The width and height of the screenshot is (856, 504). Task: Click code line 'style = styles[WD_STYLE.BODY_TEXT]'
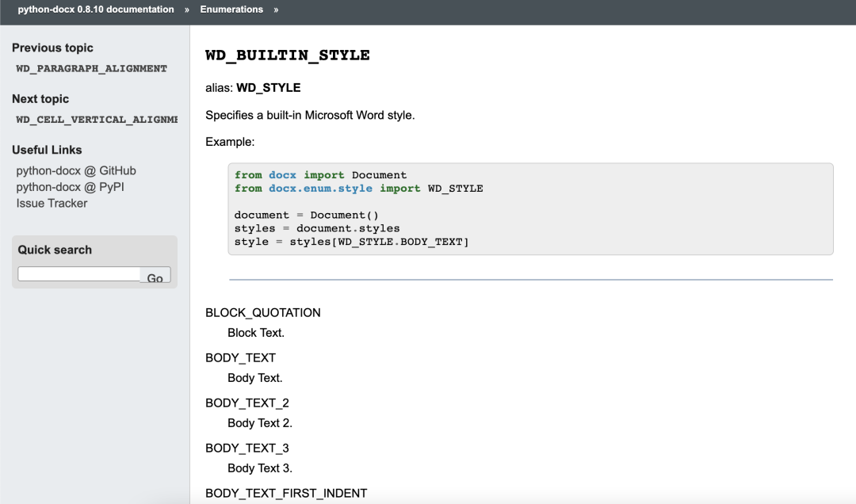[x=352, y=242]
